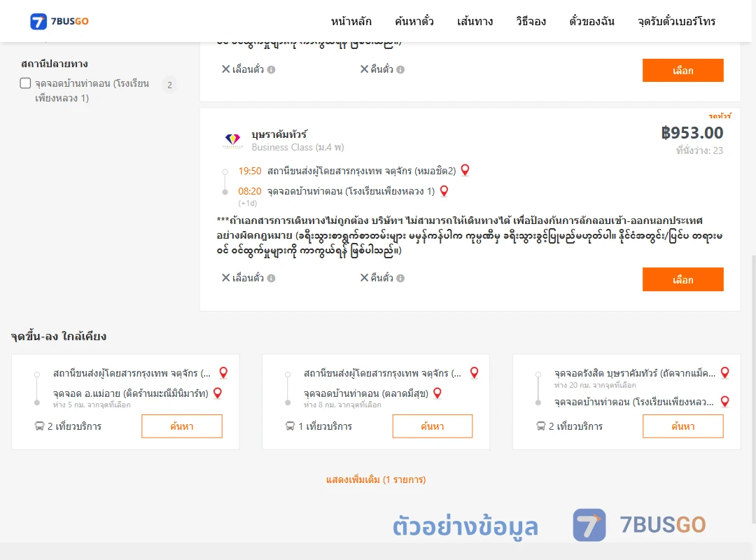Click the 19:50 departure time

pyautogui.click(x=250, y=171)
